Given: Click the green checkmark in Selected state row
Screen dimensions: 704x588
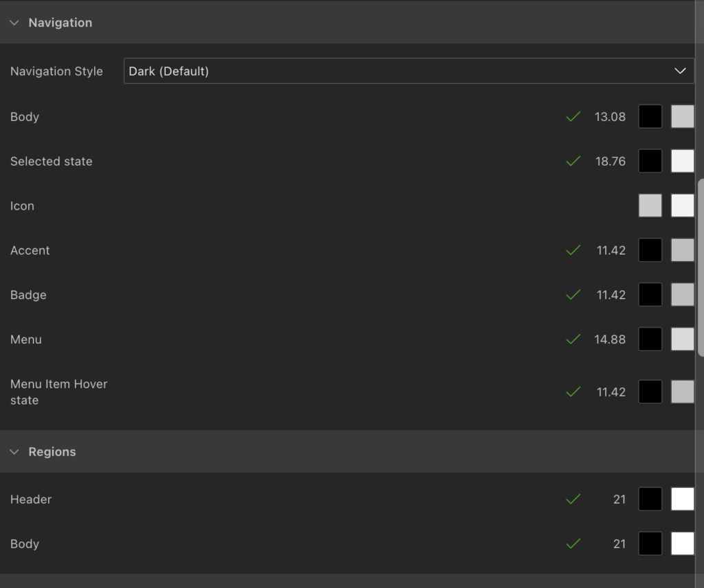Looking at the screenshot, I should pos(573,161).
